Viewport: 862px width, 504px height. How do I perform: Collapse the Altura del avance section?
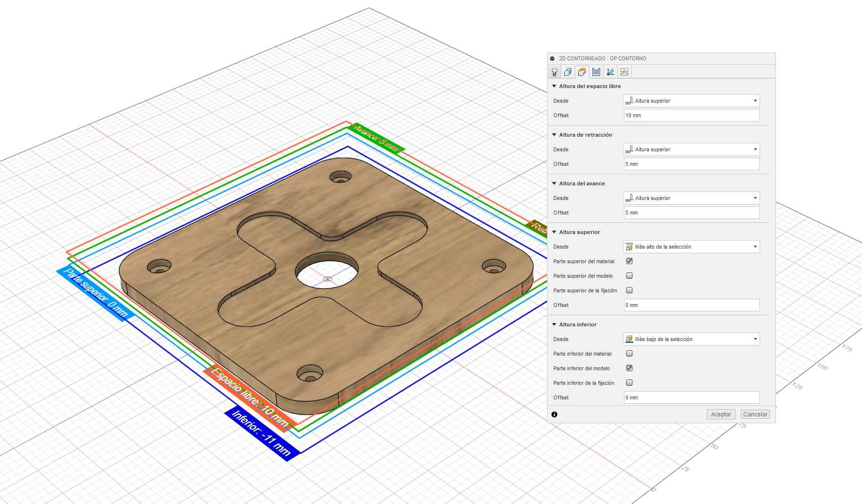tap(554, 183)
